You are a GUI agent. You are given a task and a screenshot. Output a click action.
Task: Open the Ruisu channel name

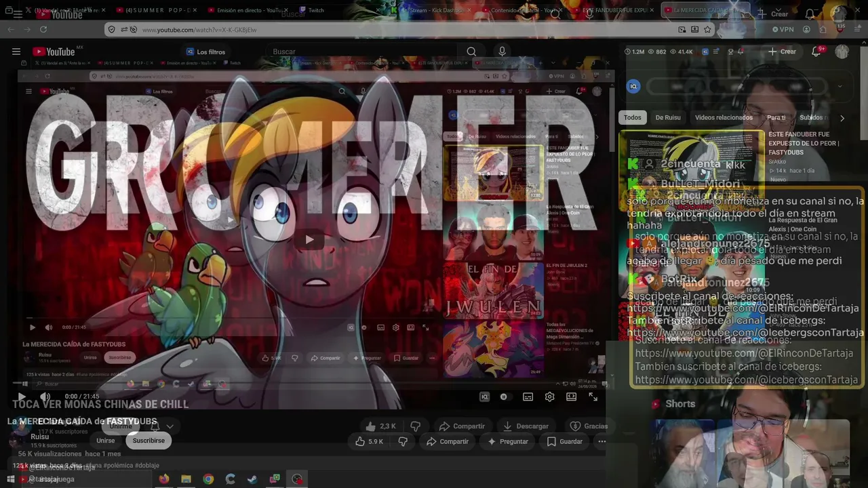pos(40,436)
